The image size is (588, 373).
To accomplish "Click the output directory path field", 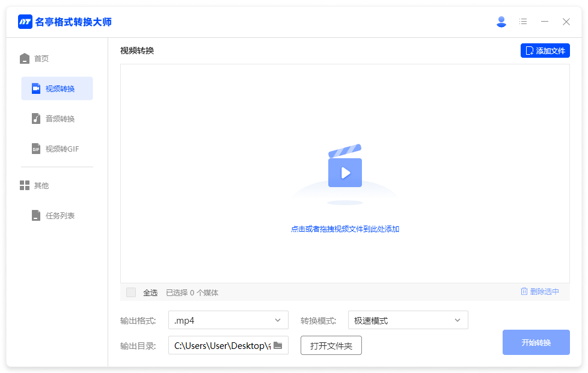I will point(228,345).
